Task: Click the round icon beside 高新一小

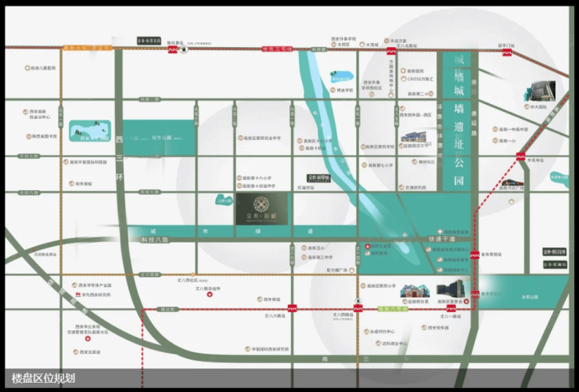Action: pyautogui.click(x=495, y=141)
